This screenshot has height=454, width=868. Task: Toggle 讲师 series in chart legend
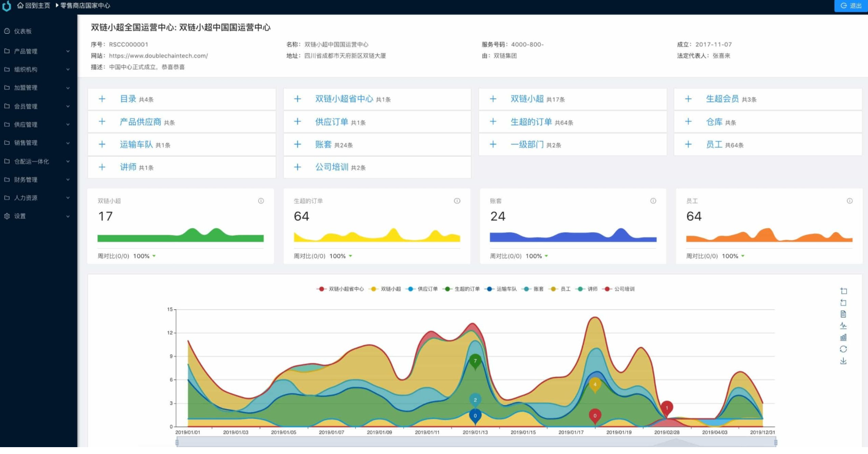point(587,289)
